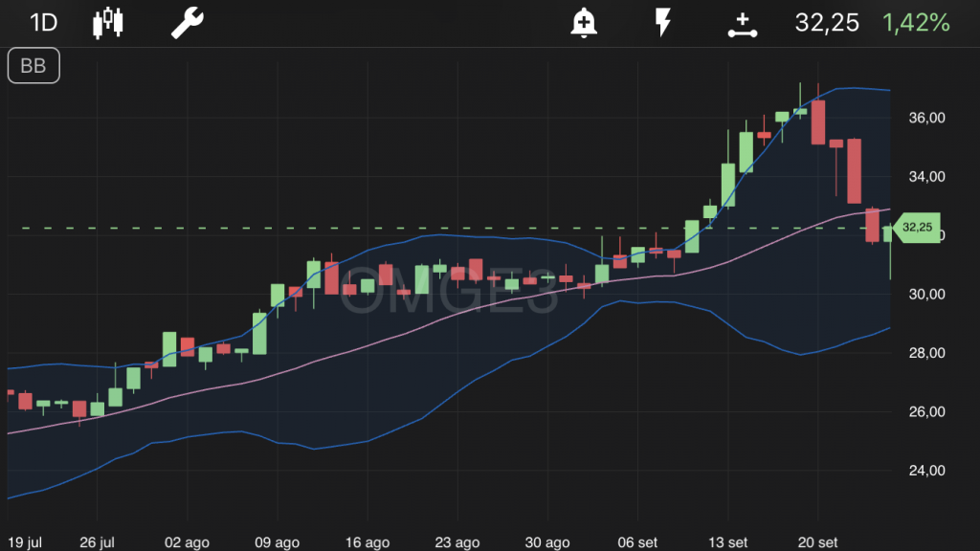Screen dimensions: 980x551
Task: Click the 26,00 price axis label
Action: 926,411
